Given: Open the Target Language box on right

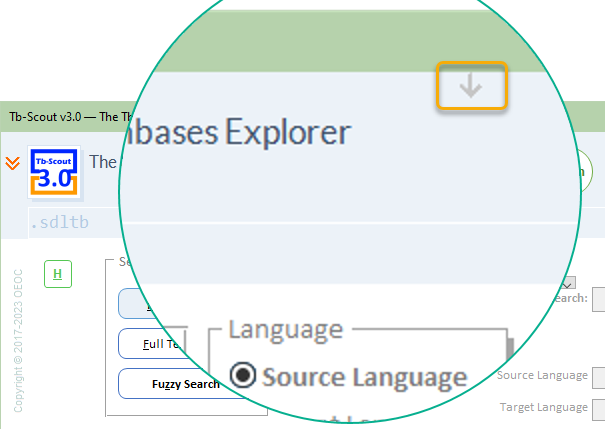Looking at the screenshot, I should pyautogui.click(x=598, y=408).
